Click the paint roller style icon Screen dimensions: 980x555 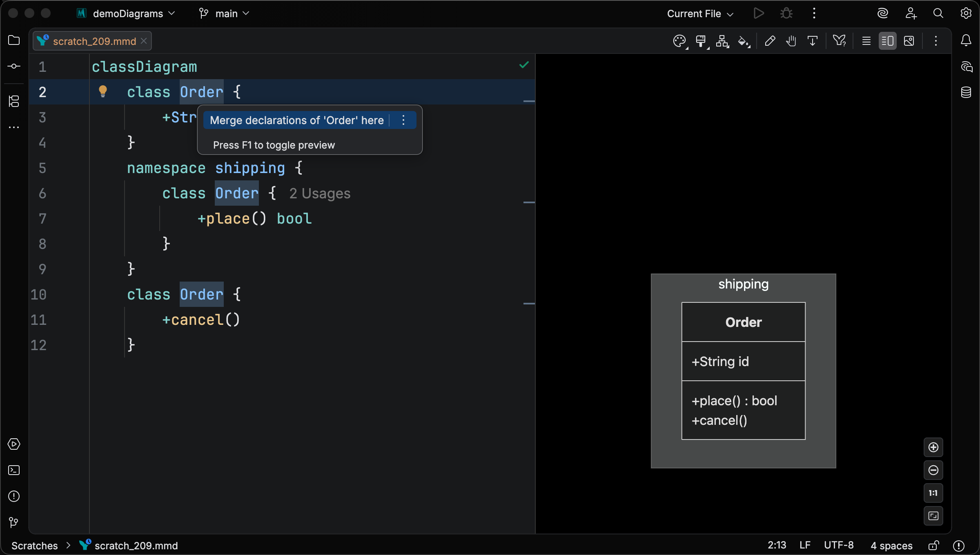[x=701, y=41]
